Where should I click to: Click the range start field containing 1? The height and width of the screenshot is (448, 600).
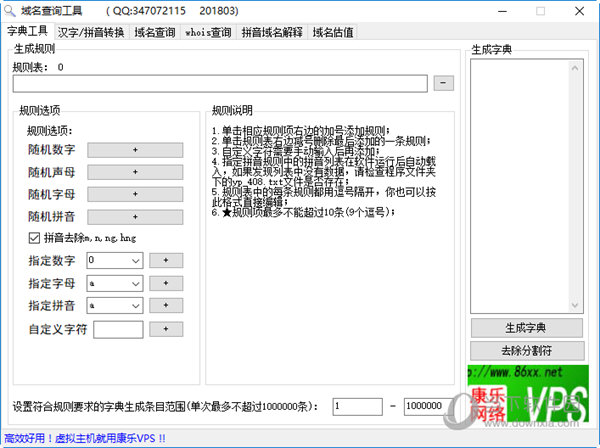click(357, 407)
